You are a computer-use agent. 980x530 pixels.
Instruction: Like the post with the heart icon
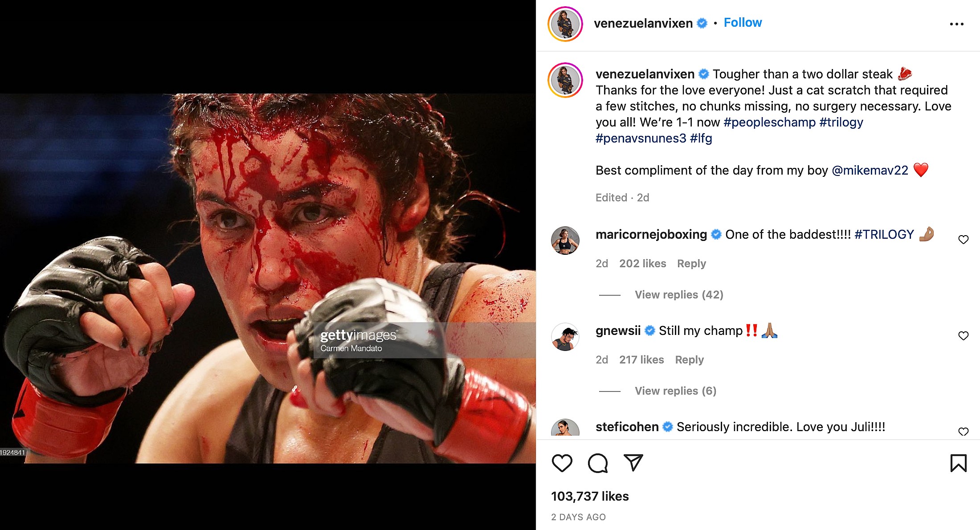[x=562, y=463]
